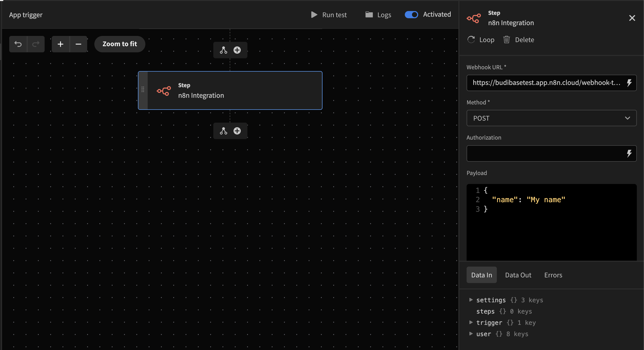Expand the trigger data node
The image size is (644, 350).
pyautogui.click(x=471, y=322)
